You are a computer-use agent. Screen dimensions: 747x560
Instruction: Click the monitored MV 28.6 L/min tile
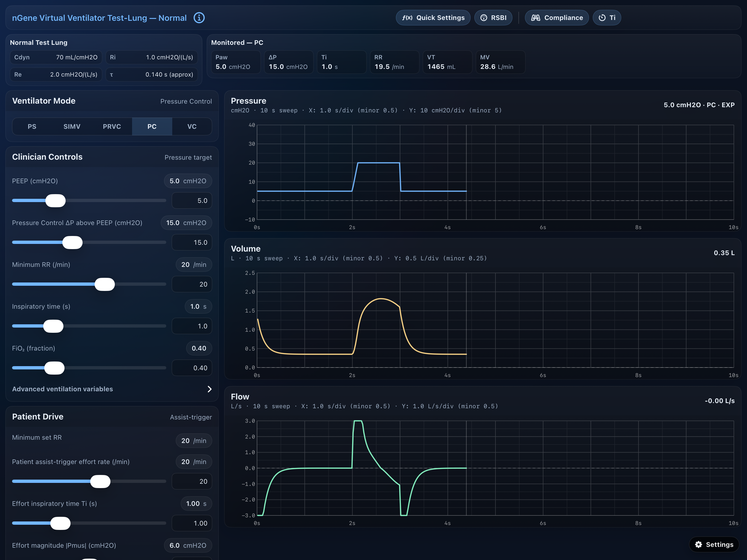coord(501,62)
